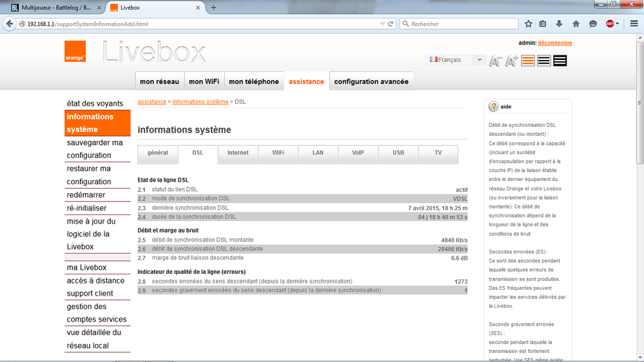Click the page vertical scrollbar thumb

640,102
